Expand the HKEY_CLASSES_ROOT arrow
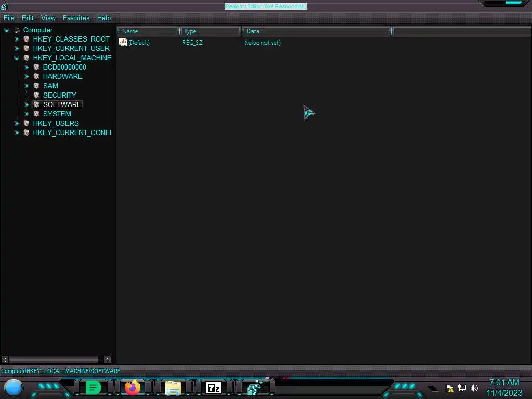Screen dimensions: 532x399 [16, 39]
